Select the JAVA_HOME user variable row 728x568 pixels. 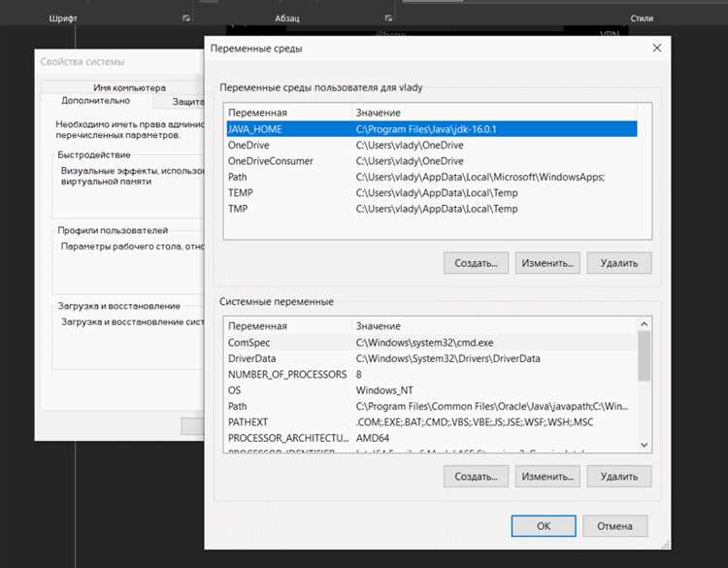432,129
